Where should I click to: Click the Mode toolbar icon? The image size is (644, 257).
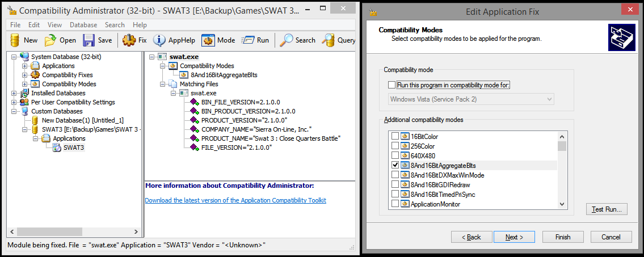[208, 40]
